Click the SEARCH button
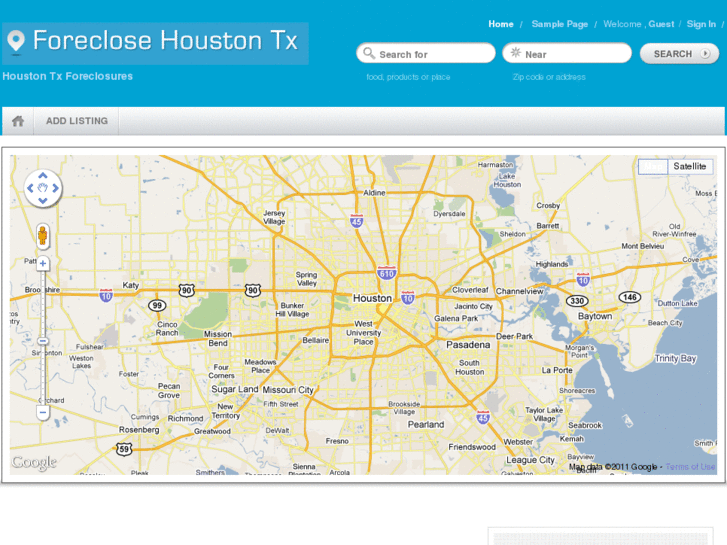This screenshot has height=545, width=727. (x=679, y=54)
